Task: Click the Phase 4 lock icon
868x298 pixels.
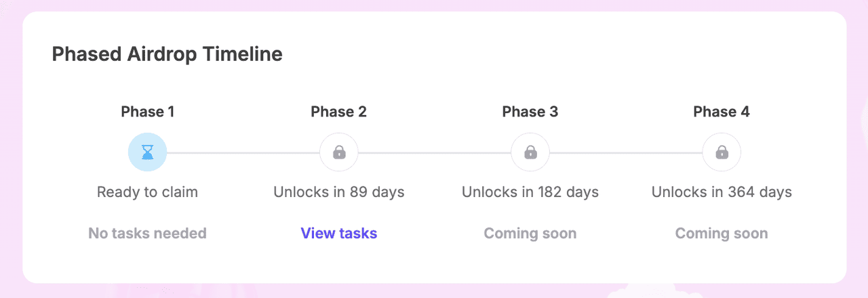Action: point(722,152)
